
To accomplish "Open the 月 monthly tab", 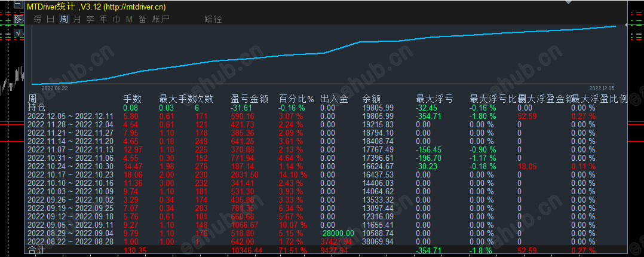I will click(77, 19).
